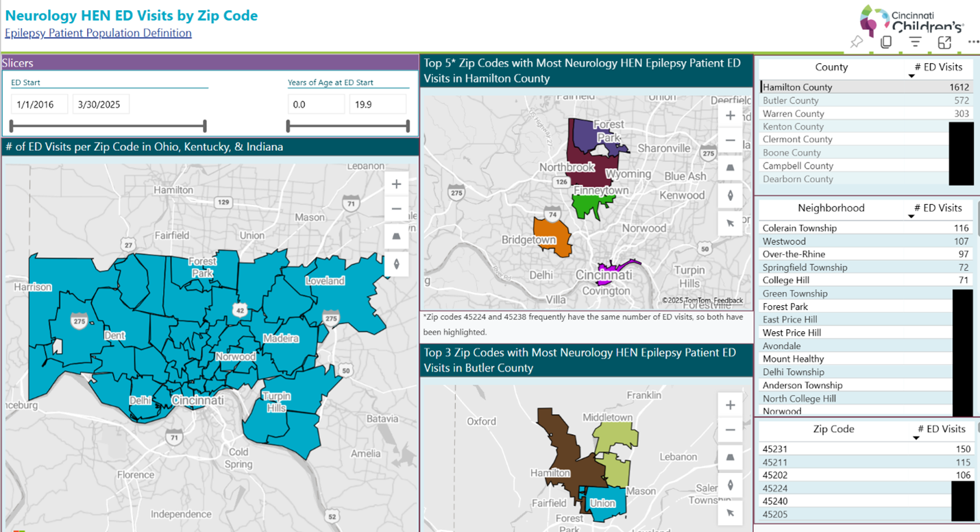The width and height of the screenshot is (980, 532).
Task: Open the Epilepsy Patient Population Definition link
Action: 98,33
